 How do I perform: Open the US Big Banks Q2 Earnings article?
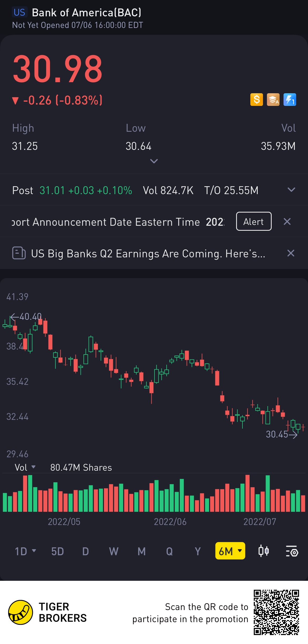pos(148,254)
